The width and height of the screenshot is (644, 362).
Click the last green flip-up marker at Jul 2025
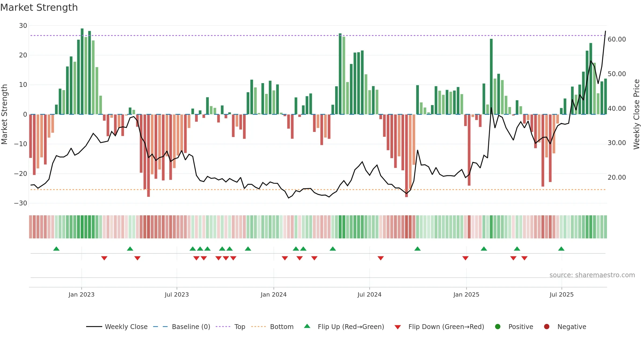(x=561, y=249)
